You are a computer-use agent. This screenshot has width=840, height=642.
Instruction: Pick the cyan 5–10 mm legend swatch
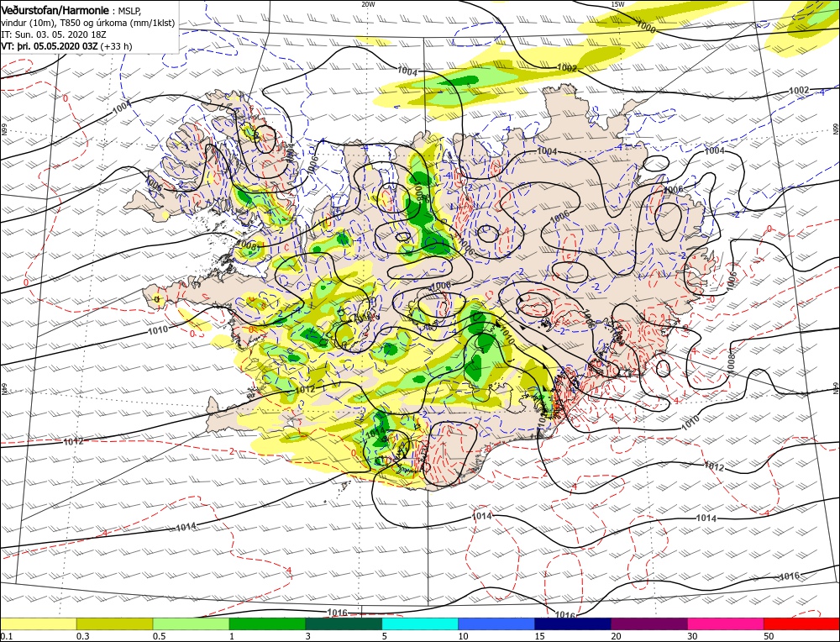[x=420, y=624]
